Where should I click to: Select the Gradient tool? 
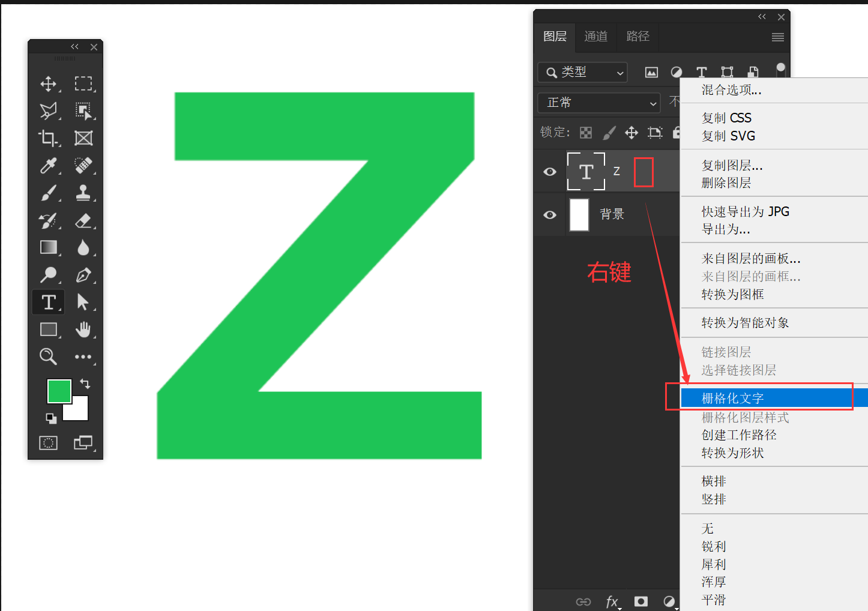point(49,247)
